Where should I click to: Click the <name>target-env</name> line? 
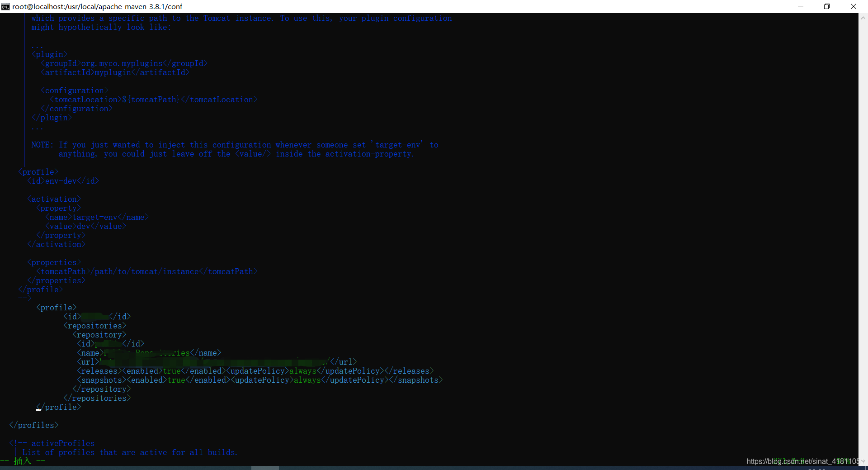[97, 217]
